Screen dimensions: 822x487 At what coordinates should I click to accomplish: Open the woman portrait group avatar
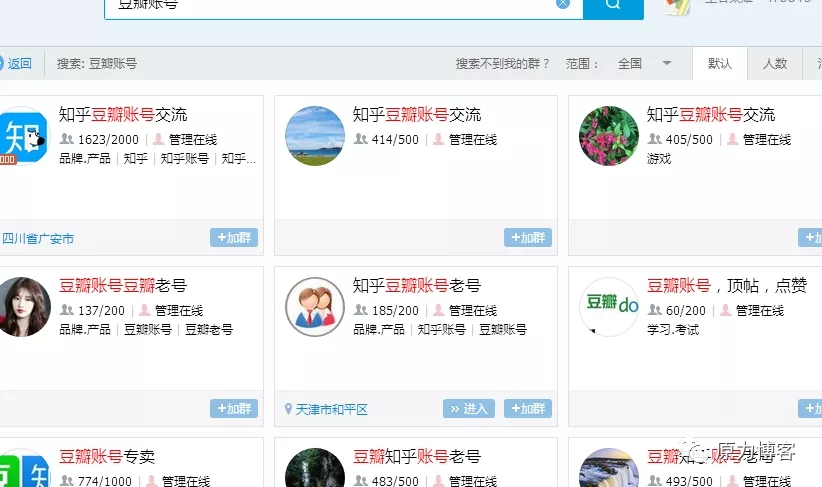(22, 307)
